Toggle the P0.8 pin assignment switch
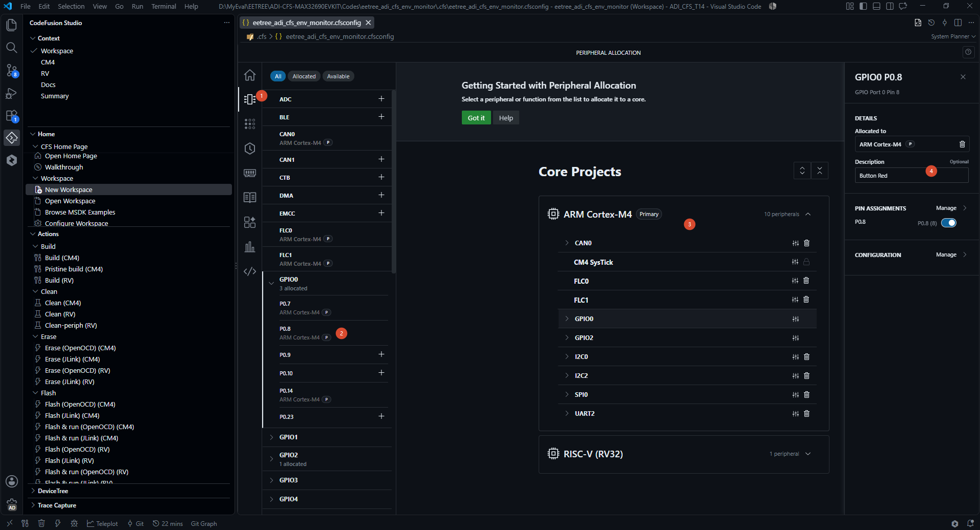Screen dimensions: 980x530 pyautogui.click(x=949, y=223)
